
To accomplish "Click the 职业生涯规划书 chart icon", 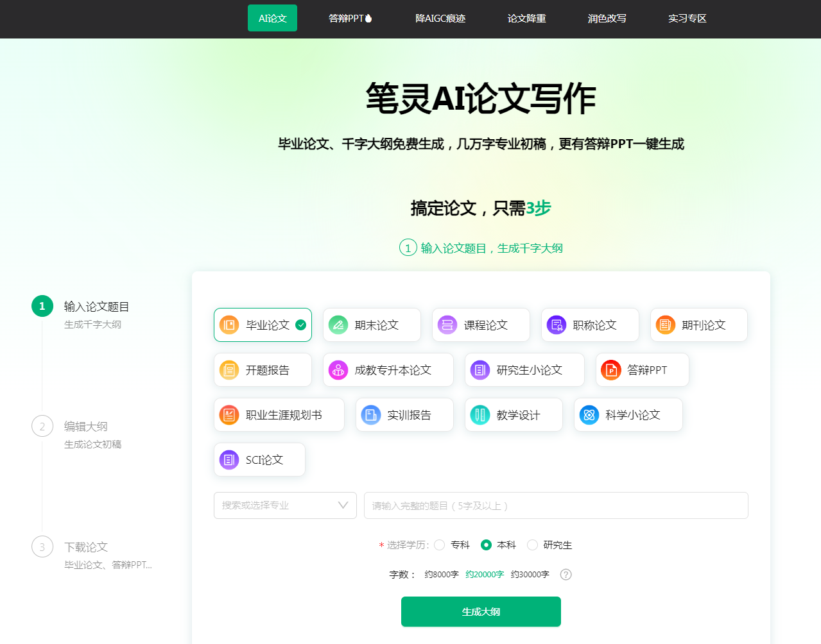I will click(229, 415).
